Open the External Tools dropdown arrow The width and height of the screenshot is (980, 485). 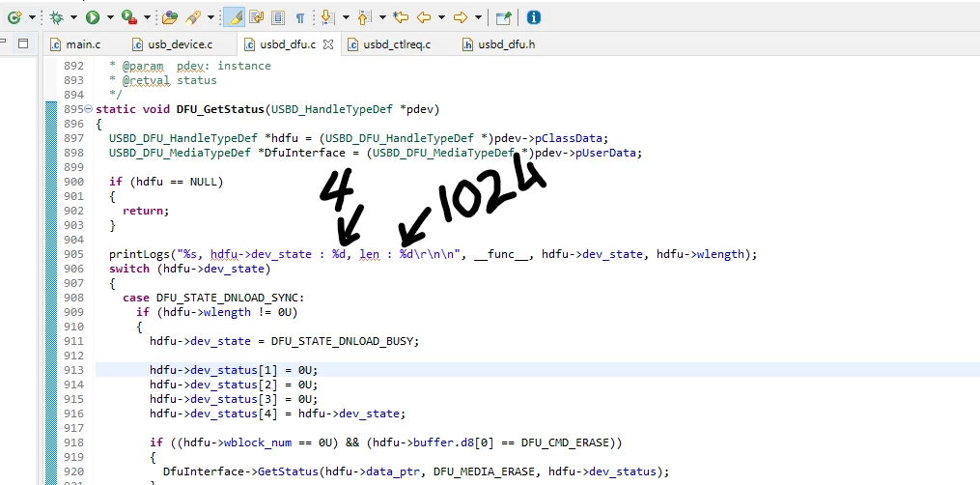148,17
